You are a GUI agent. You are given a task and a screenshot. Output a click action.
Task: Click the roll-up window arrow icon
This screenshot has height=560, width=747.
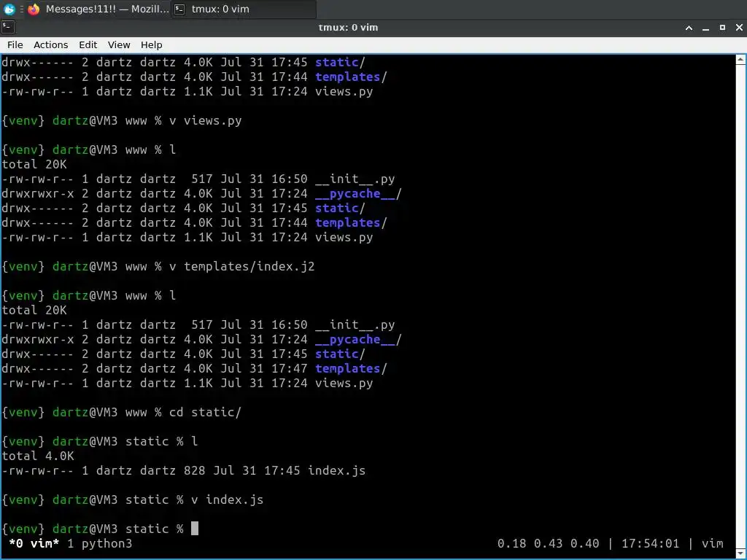tap(689, 28)
